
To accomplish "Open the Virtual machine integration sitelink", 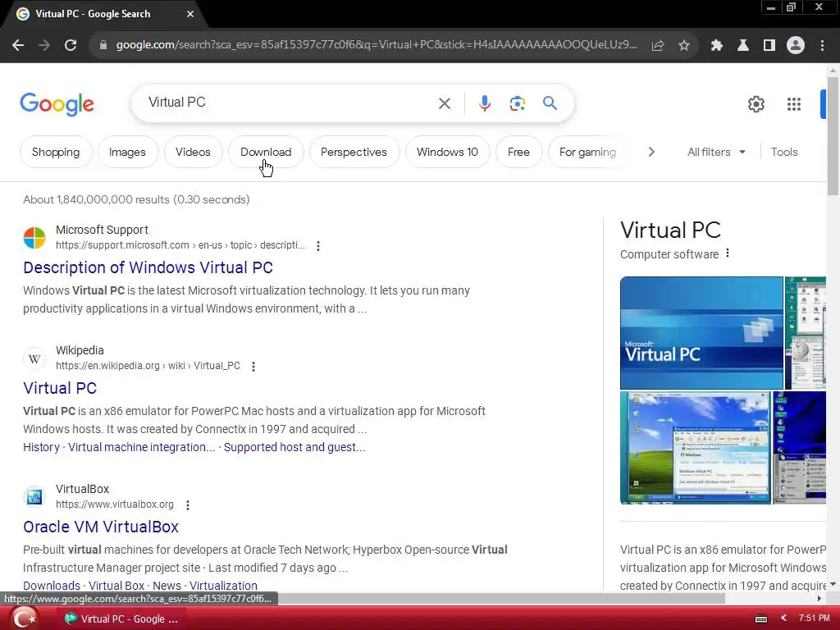I will coord(141,447).
